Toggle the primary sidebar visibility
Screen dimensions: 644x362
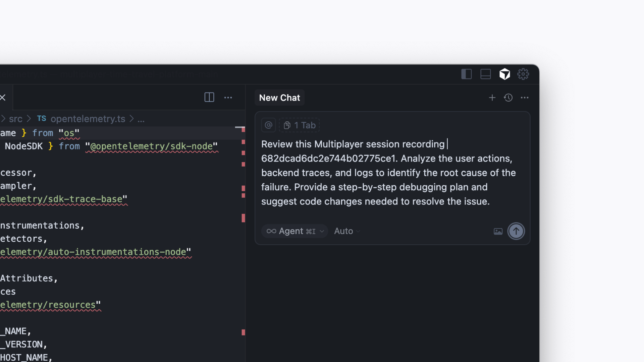(466, 74)
